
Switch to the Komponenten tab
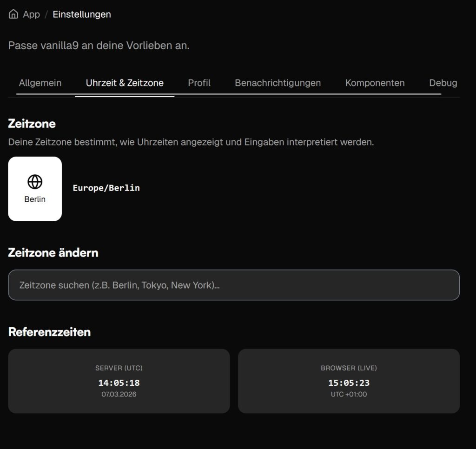pos(375,83)
